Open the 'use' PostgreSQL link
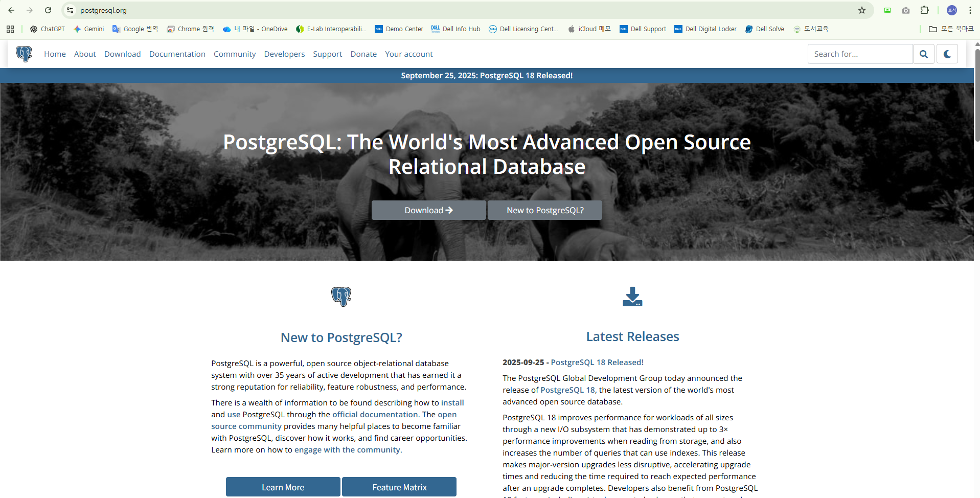This screenshot has width=980, height=498. (234, 415)
